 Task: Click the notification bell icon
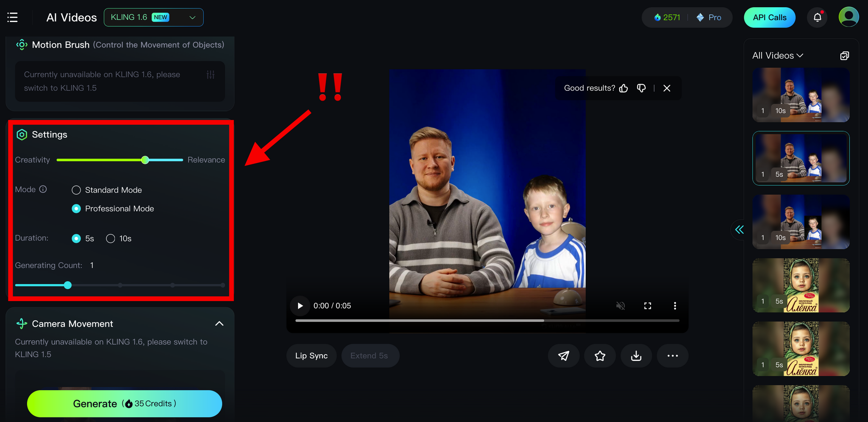click(x=817, y=17)
